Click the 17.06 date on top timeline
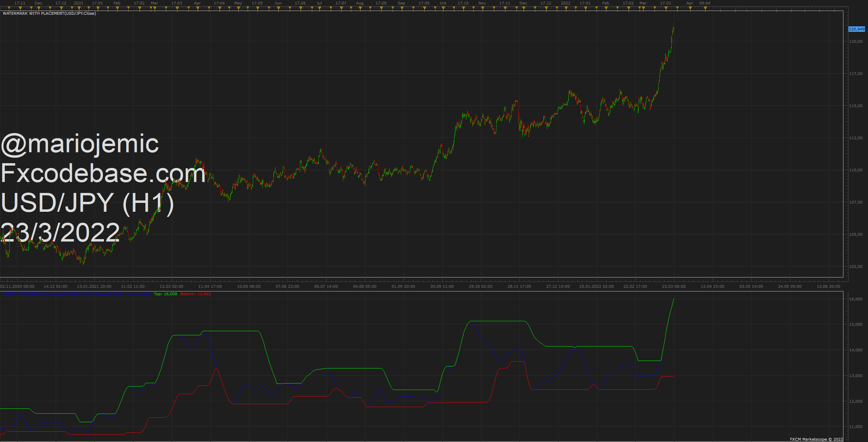Image resolution: width=868 pixels, height=442 pixels. pos(300,3)
